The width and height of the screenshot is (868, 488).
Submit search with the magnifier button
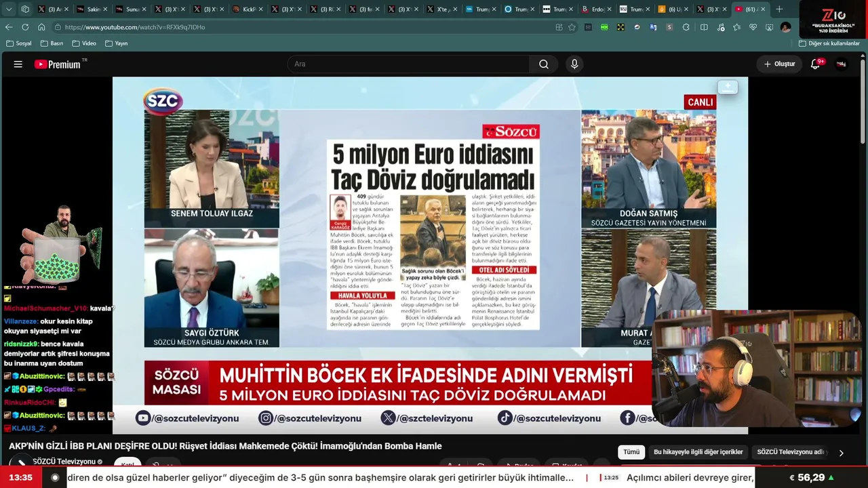(x=544, y=64)
